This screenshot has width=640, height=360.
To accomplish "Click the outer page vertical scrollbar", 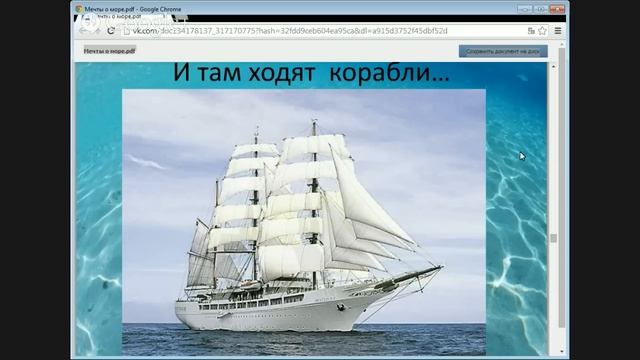I will (x=562, y=188).
